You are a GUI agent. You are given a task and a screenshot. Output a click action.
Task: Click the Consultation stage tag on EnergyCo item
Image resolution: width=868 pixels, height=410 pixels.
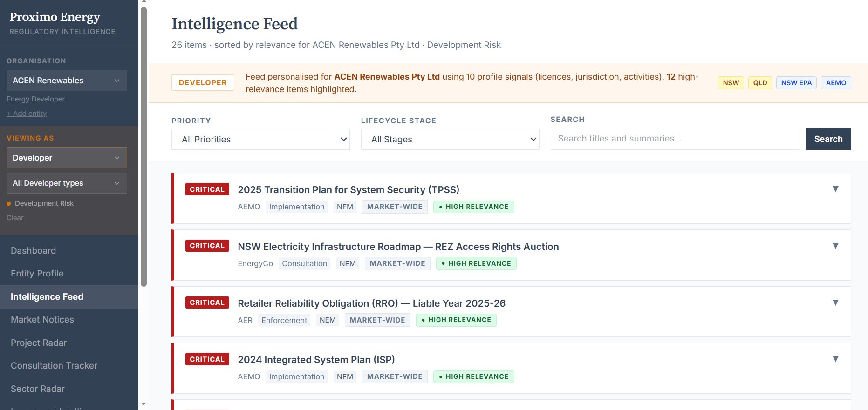click(304, 263)
